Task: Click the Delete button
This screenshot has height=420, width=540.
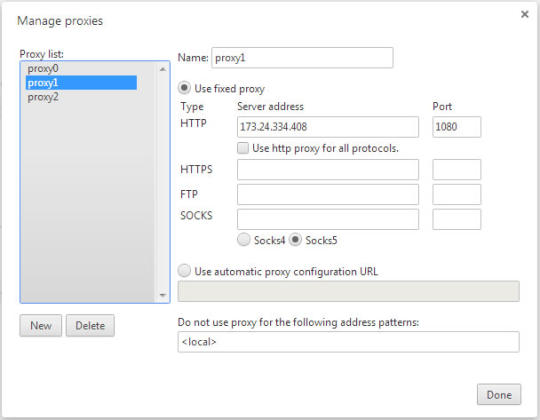Action: [x=90, y=325]
